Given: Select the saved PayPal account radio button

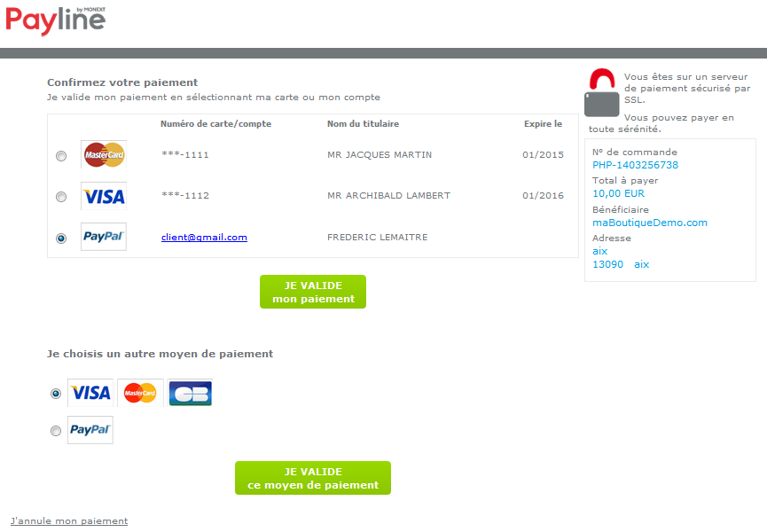Looking at the screenshot, I should coord(61,238).
